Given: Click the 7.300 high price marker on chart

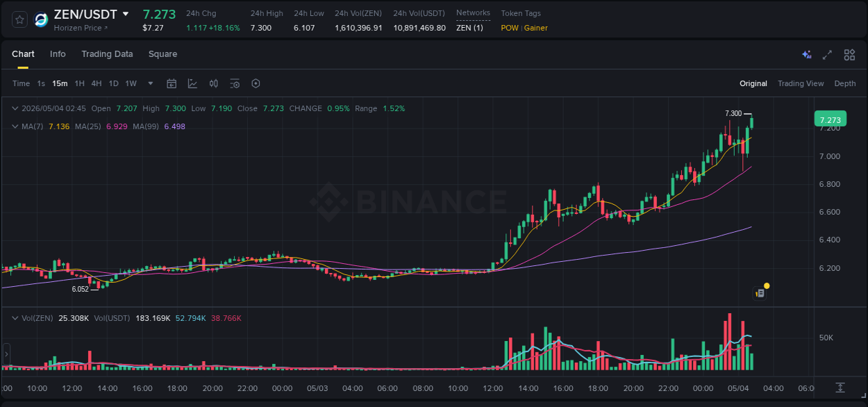Looking at the screenshot, I should (733, 113).
